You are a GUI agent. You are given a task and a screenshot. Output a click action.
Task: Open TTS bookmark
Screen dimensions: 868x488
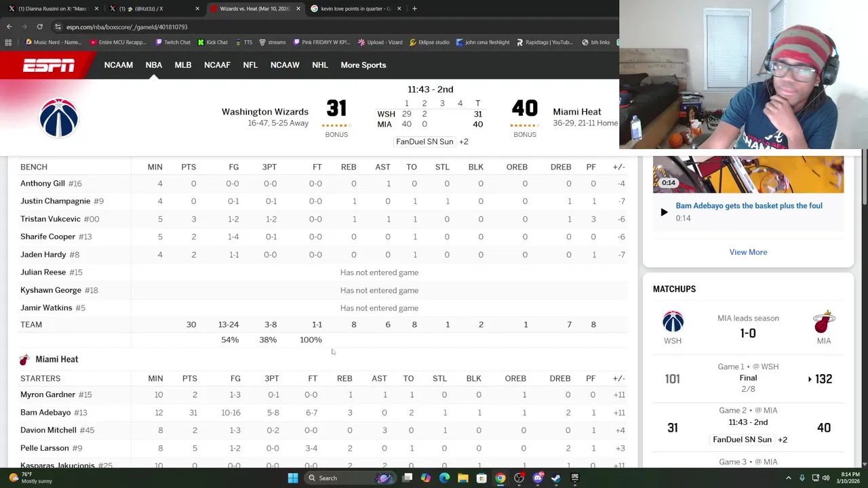[243, 42]
